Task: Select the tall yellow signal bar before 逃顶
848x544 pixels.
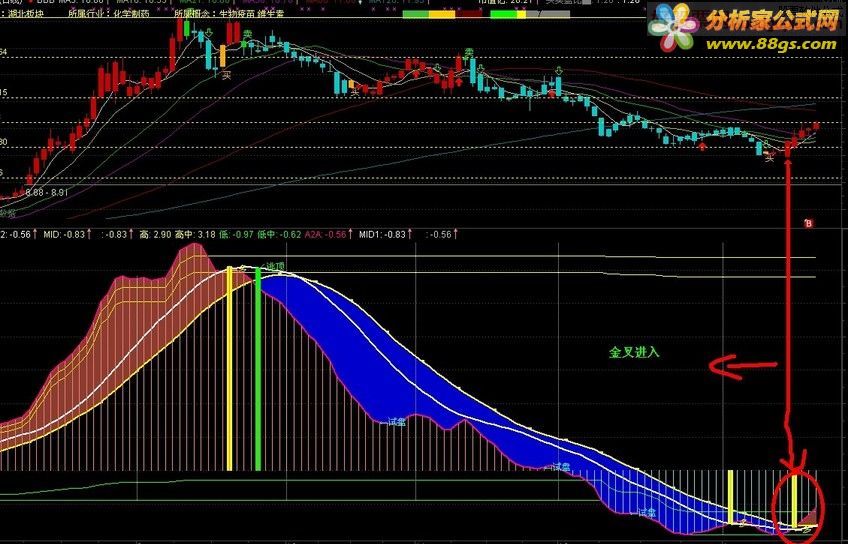Action: 229,368
